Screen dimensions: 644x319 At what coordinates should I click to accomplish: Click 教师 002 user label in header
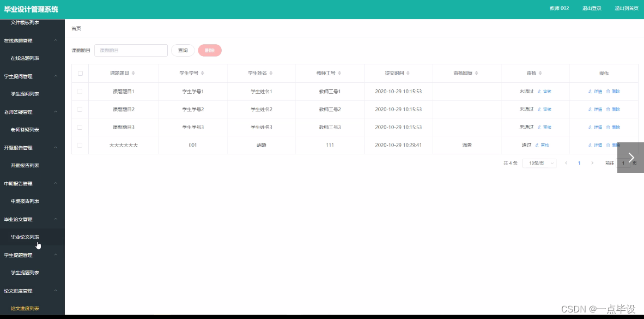(x=560, y=8)
